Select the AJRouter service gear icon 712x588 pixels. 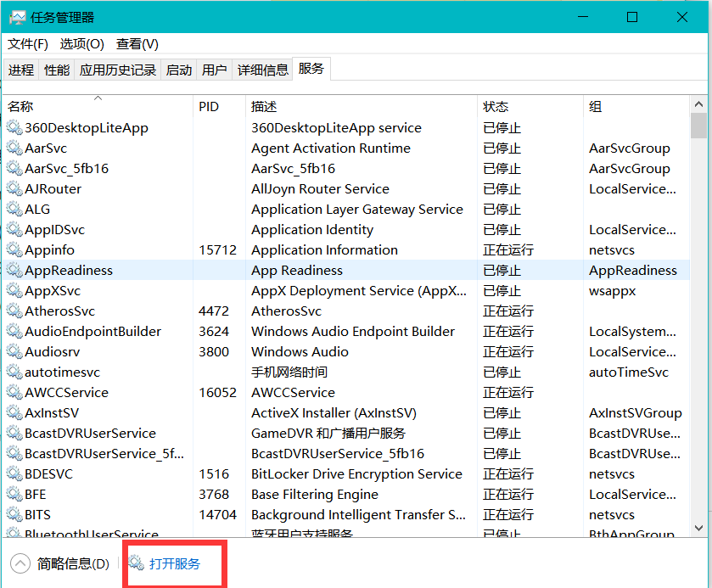click(x=14, y=189)
